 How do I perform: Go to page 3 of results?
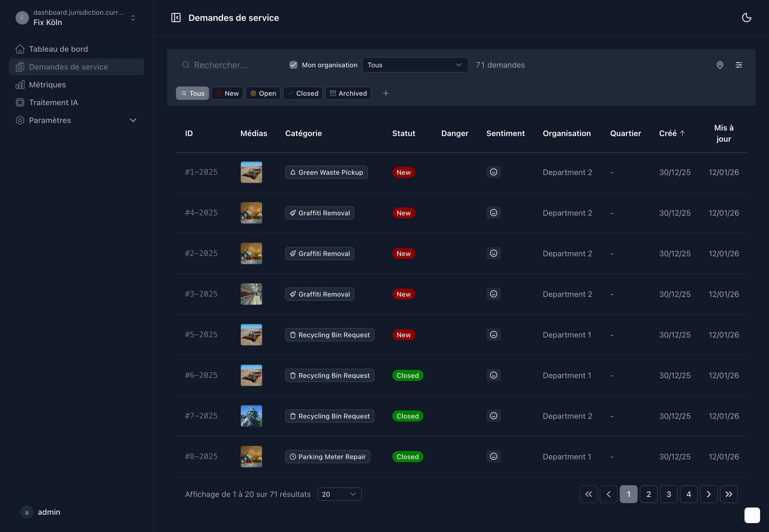[x=668, y=494]
